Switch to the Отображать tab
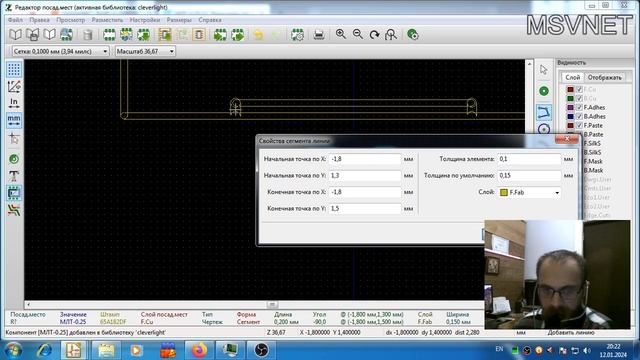640x360 pixels. coord(604,77)
